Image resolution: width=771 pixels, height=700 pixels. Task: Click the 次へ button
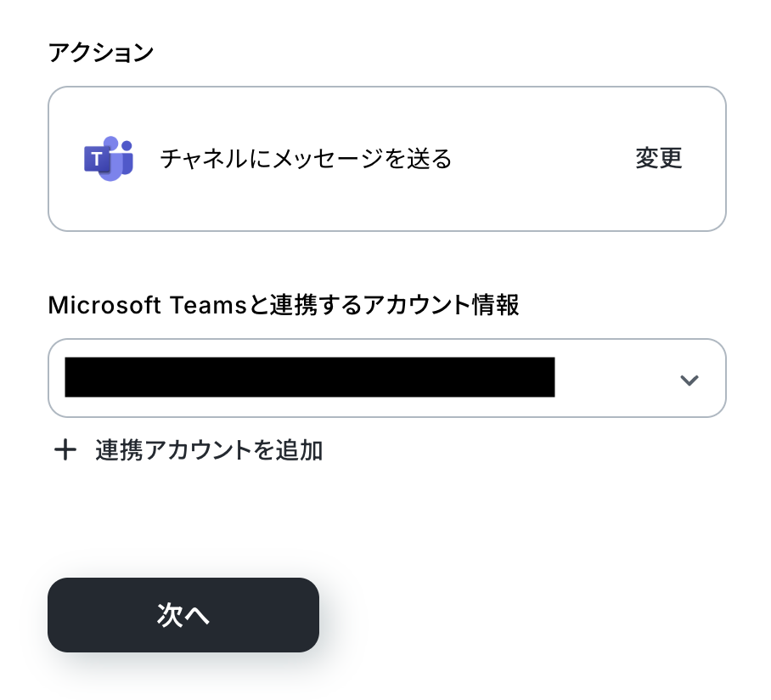pos(183,615)
